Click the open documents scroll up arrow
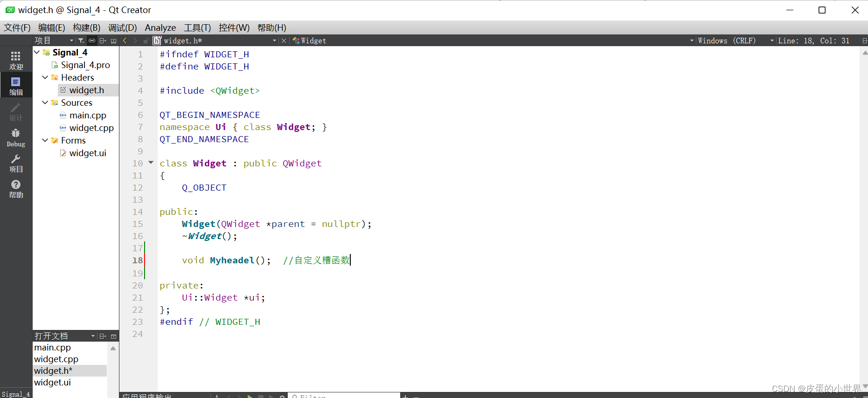The image size is (868, 398). 113,348
